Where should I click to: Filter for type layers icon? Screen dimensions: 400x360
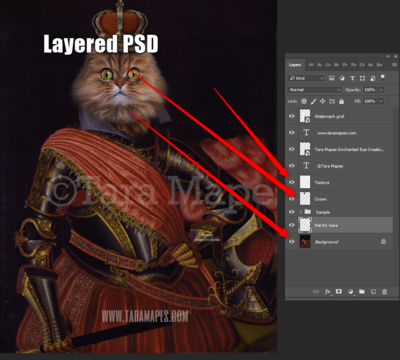[352, 78]
